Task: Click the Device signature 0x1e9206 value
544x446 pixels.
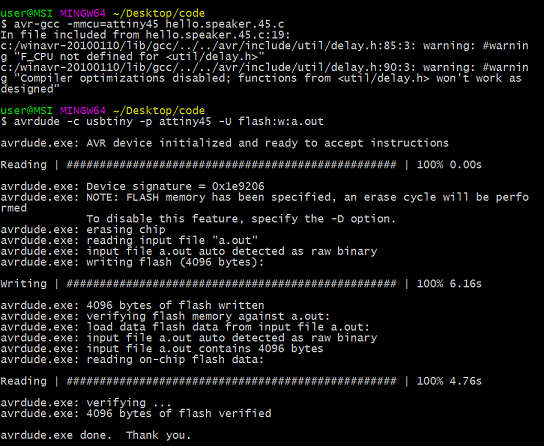Action: 238,187
